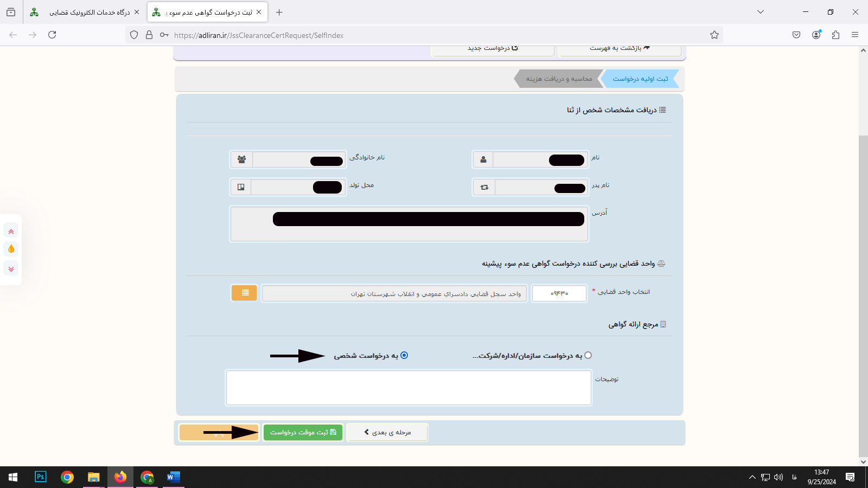Click the person icon beside the first name field

(483, 159)
